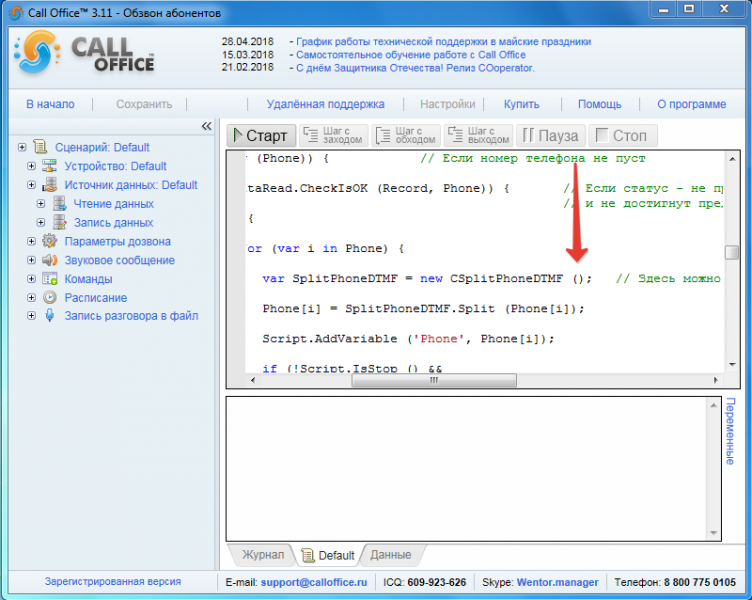This screenshot has width=752, height=600.
Task: Open О программе
Action: 692,104
